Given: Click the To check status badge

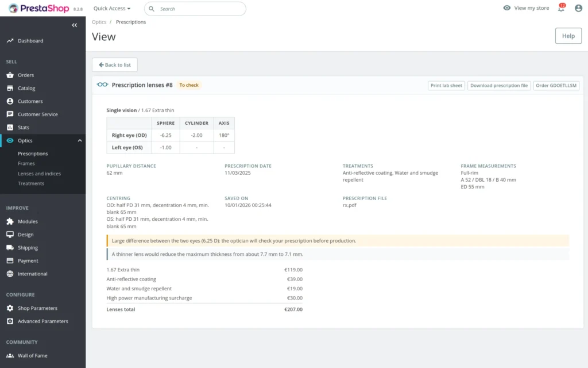Looking at the screenshot, I should click(x=188, y=85).
